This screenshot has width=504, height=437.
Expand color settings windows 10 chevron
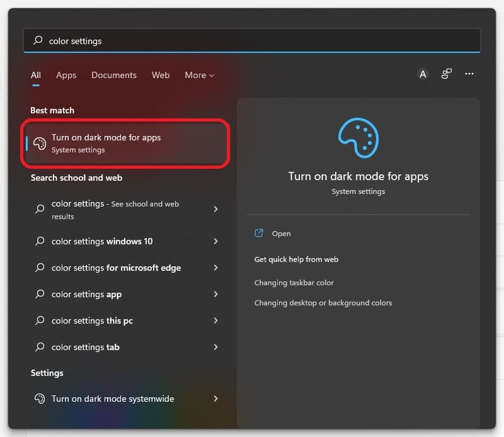tap(215, 241)
